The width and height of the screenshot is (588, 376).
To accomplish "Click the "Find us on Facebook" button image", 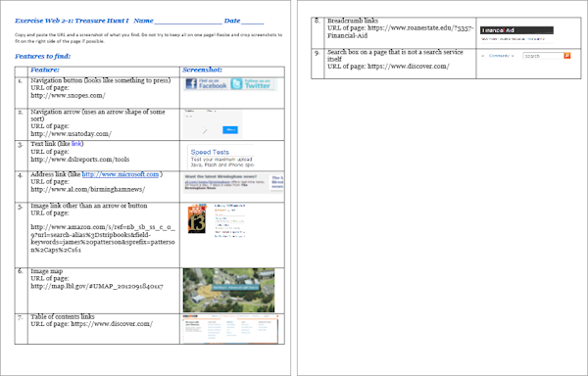I will click(206, 84).
